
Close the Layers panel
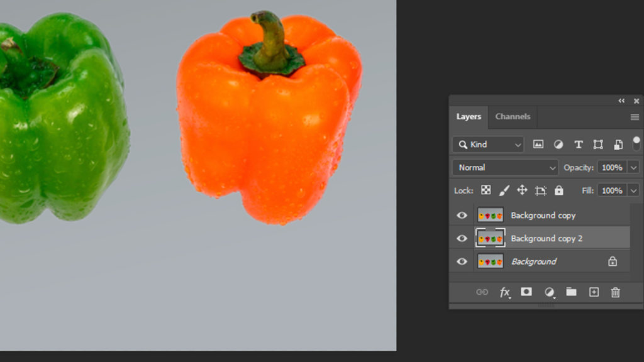click(636, 101)
